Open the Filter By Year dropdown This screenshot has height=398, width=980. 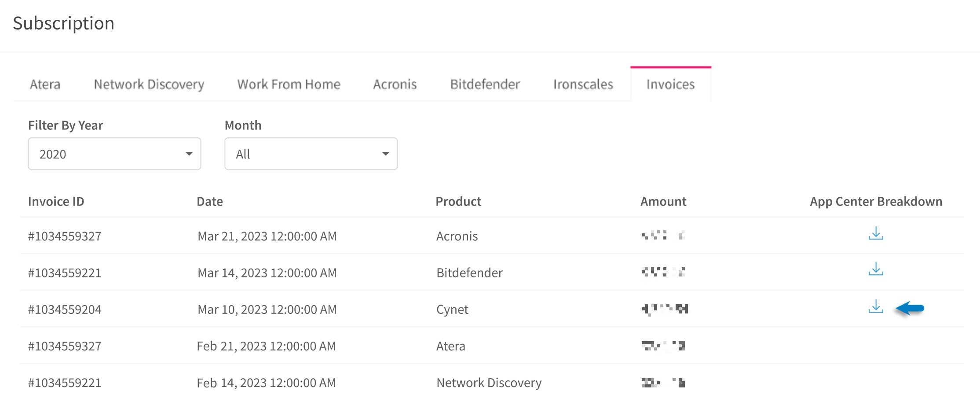point(114,154)
